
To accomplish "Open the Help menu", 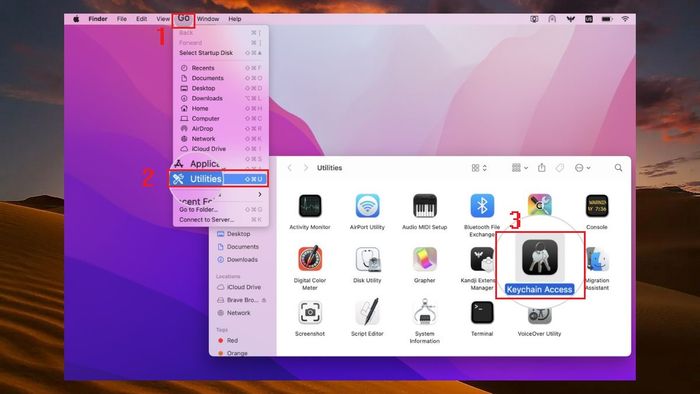I will pos(235,19).
